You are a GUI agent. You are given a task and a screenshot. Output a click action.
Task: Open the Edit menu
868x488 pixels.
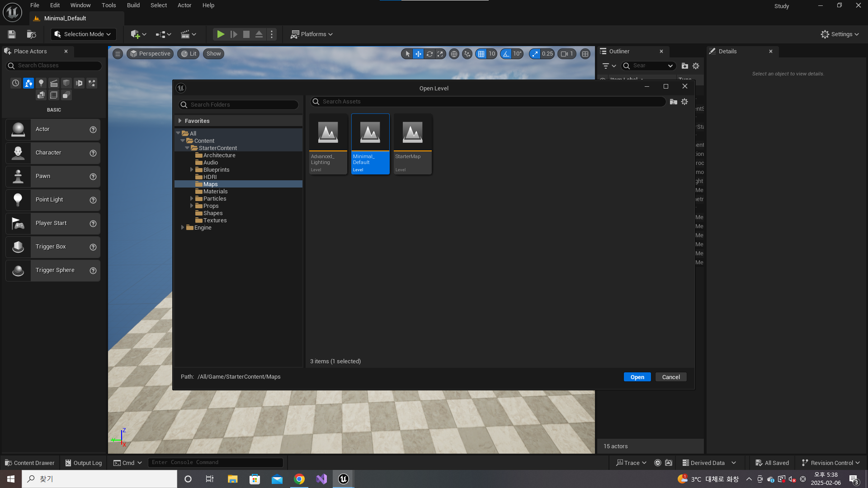[55, 5]
